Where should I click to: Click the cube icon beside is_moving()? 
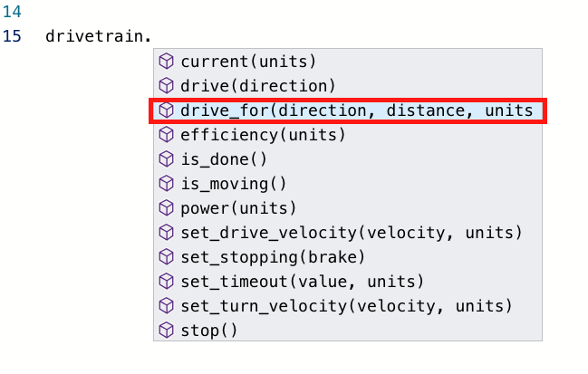[166, 184]
